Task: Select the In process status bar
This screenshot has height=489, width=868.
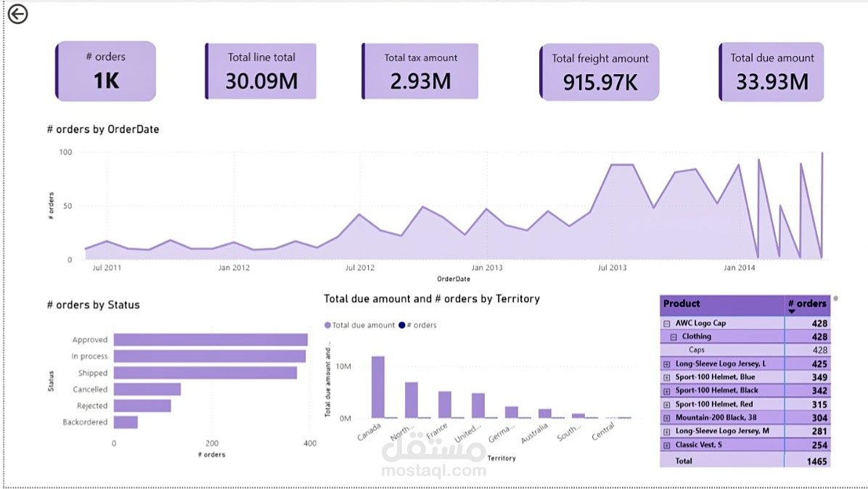Action: point(209,356)
